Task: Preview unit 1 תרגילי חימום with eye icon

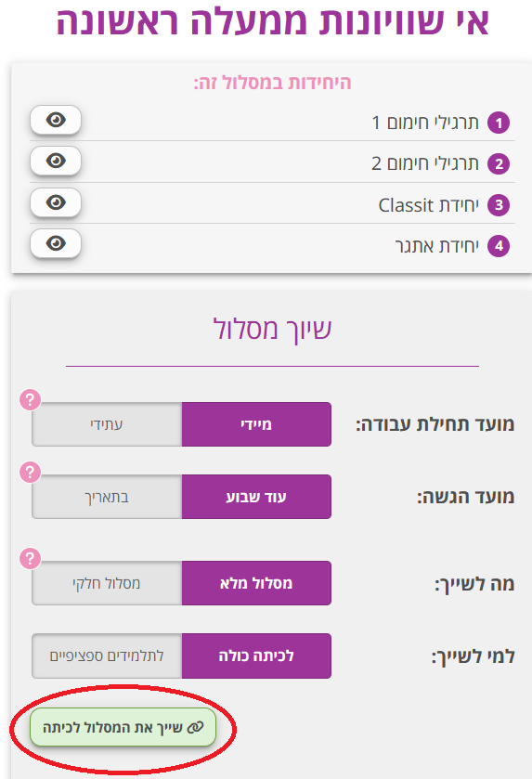Action: (x=56, y=120)
